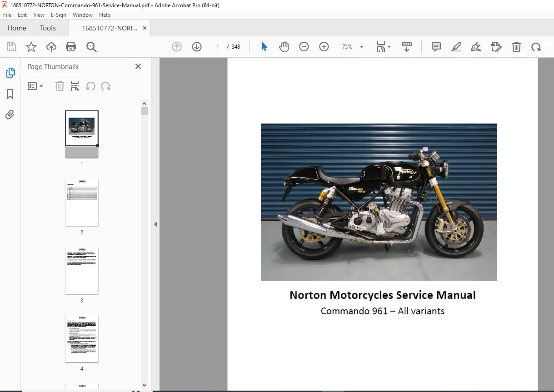
Task: Select page 4 thumbnail
Action: pos(82,338)
